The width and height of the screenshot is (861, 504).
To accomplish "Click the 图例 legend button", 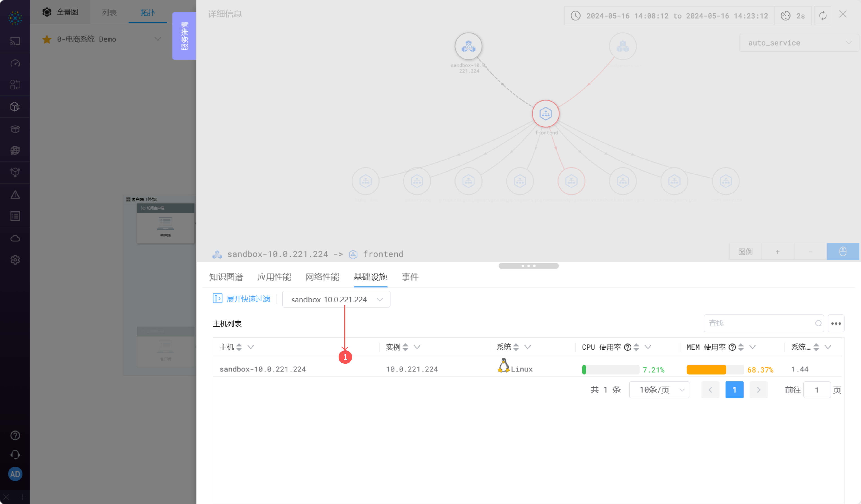I will pyautogui.click(x=745, y=252).
